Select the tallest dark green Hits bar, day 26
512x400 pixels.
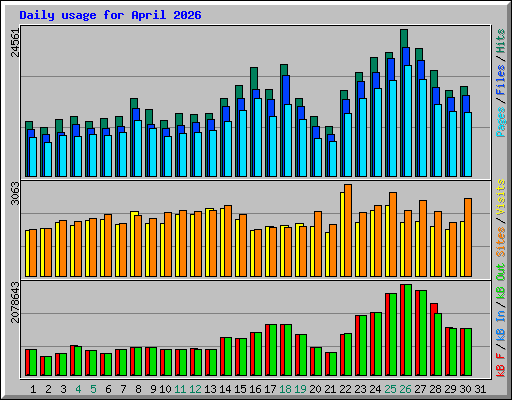pyautogui.click(x=404, y=38)
